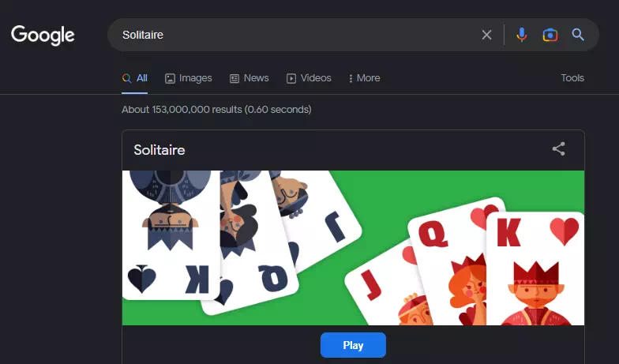Open search by image camera icon
The image size is (619, 364).
point(550,35)
